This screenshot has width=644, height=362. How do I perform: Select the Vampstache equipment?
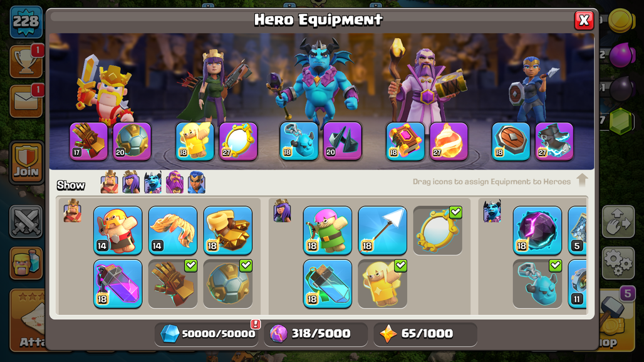[173, 230]
